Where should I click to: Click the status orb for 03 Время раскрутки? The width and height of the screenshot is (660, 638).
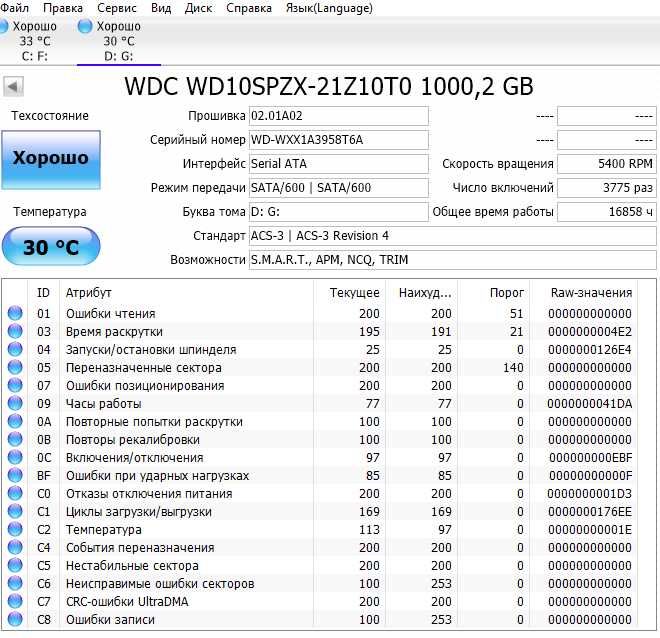tap(15, 331)
